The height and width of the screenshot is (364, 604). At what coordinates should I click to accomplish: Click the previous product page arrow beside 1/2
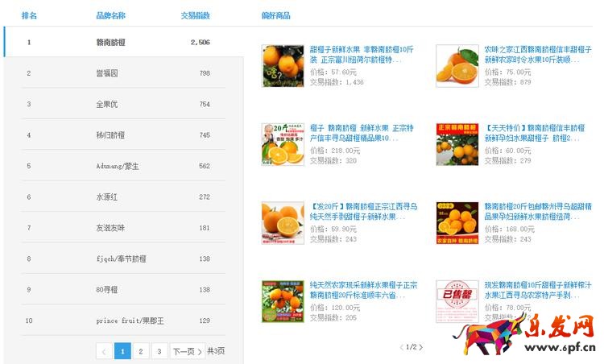(x=401, y=347)
